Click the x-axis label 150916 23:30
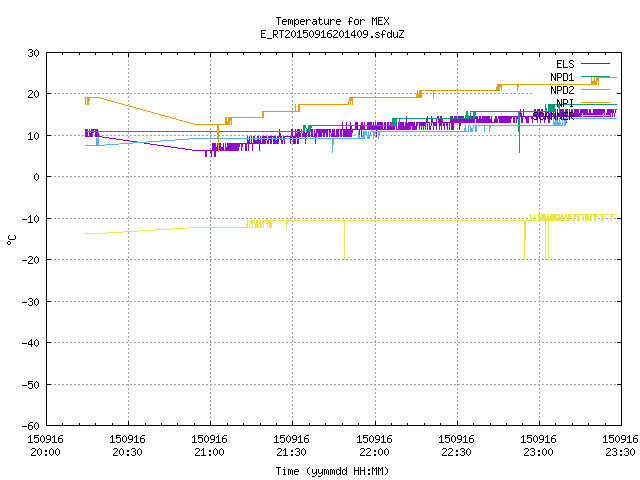This screenshot has width=640, height=480. coord(620,446)
